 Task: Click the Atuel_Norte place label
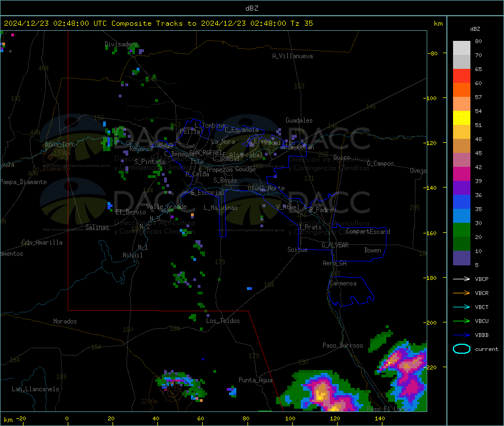(266, 188)
